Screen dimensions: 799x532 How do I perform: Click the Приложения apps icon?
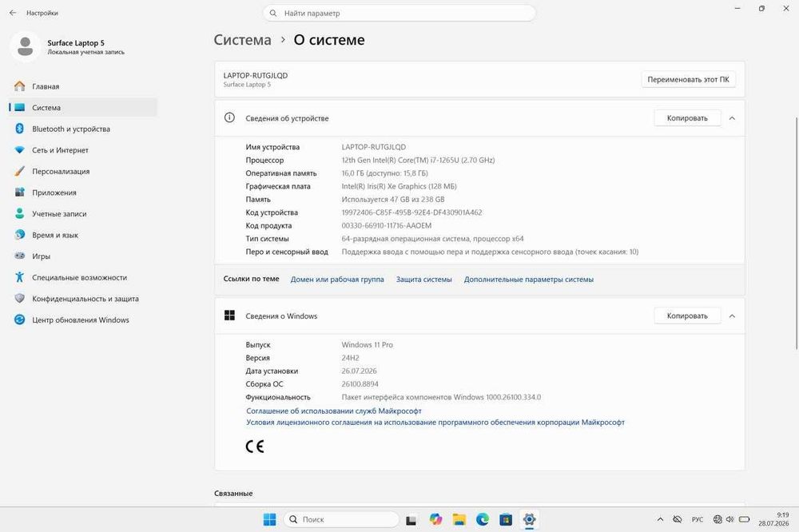19,192
